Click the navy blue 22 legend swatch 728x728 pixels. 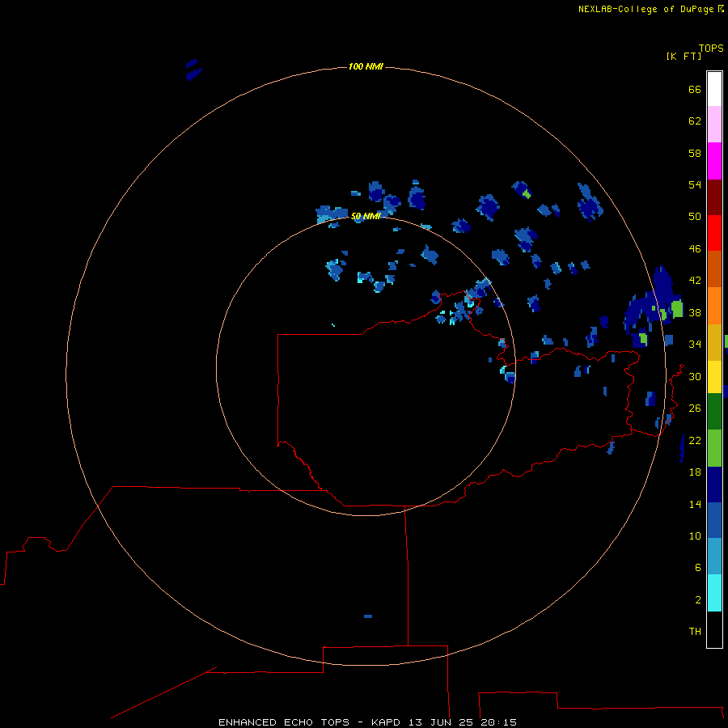pos(714,485)
